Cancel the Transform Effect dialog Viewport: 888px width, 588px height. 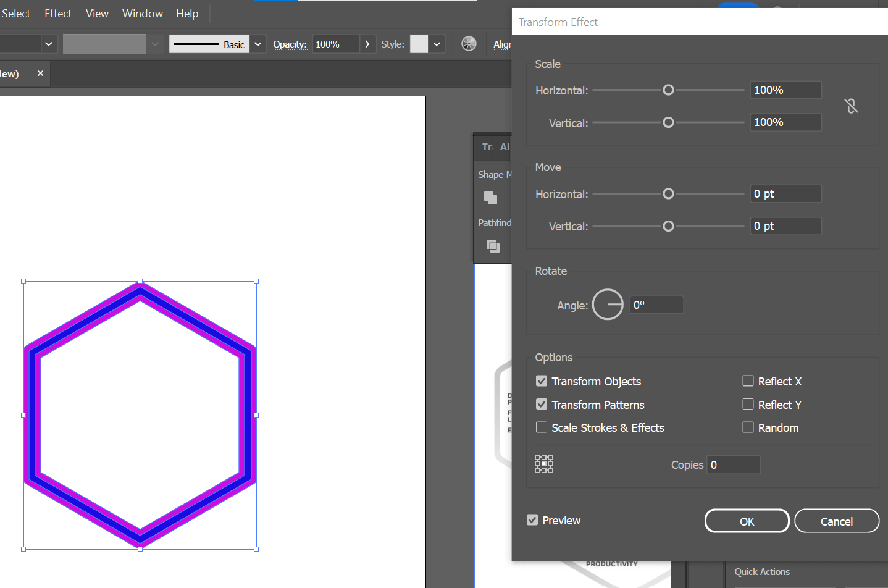click(x=837, y=520)
